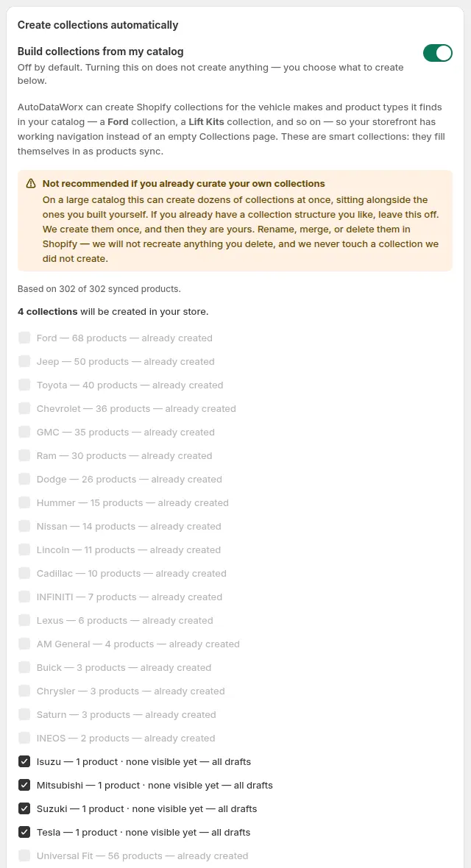Screen dimensions: 471x868
Task: Click the Chevrolet collection checkbox
Action: point(24,408)
